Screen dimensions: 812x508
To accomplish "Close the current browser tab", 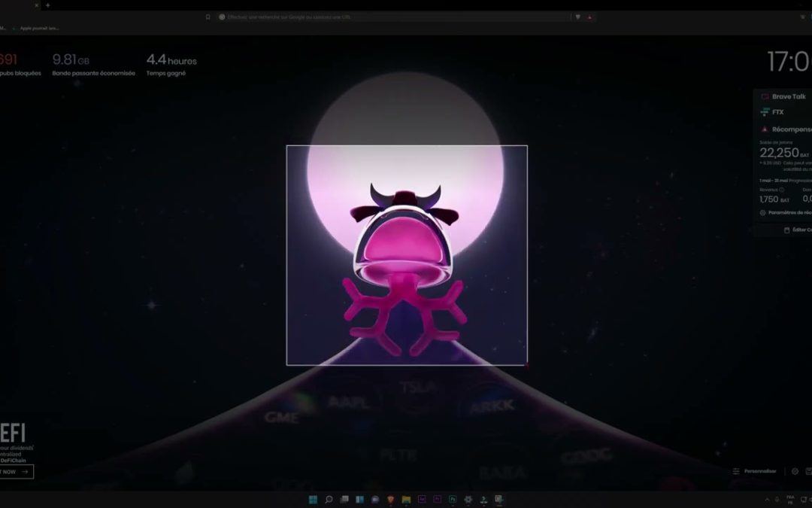I will (x=37, y=5).
